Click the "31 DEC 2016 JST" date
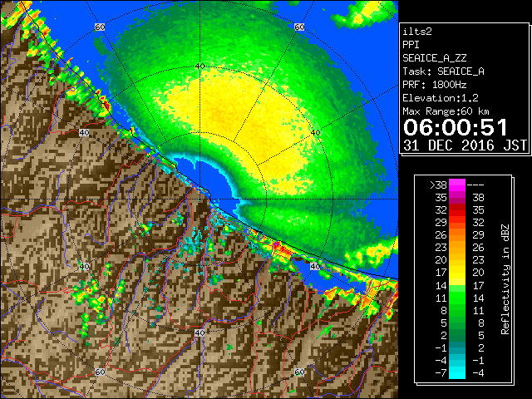The height and width of the screenshot is (399, 532). (465, 145)
